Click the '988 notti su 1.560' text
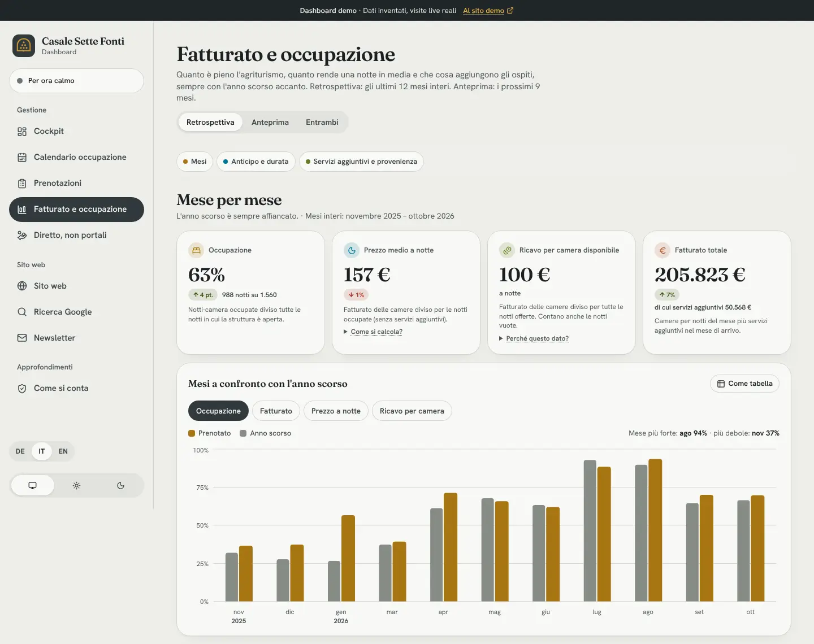 (249, 295)
